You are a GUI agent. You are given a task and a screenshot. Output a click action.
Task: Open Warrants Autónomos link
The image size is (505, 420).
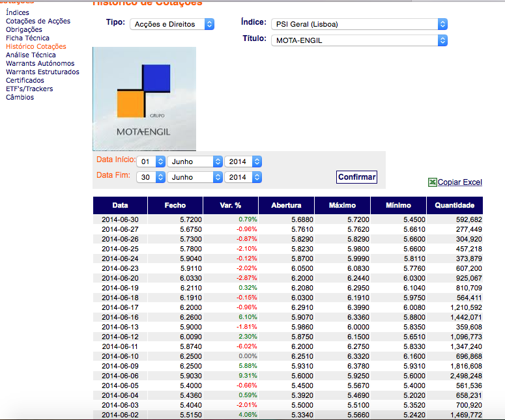coord(40,63)
